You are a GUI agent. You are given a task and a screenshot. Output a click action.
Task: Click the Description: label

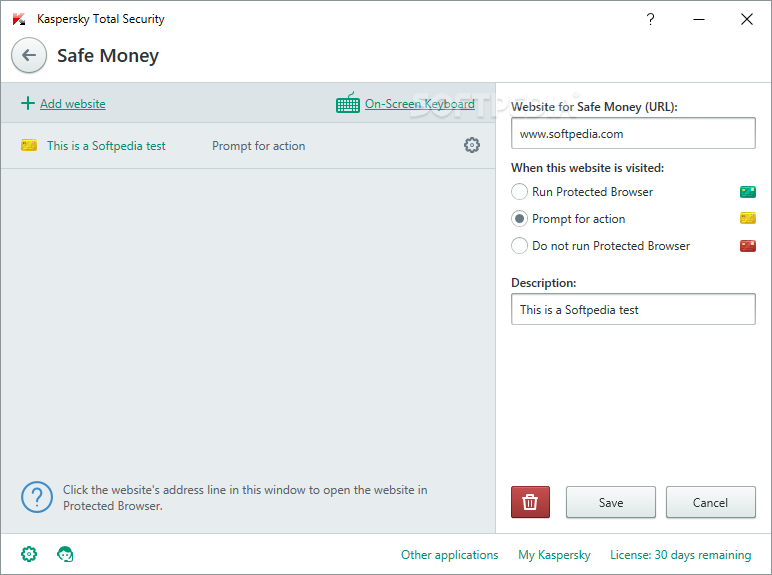click(x=544, y=283)
